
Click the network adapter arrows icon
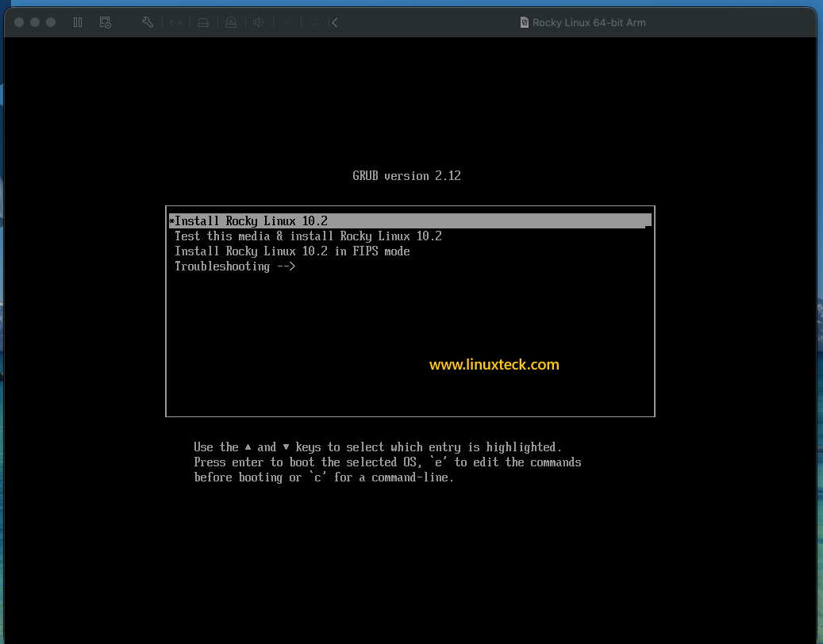point(175,22)
